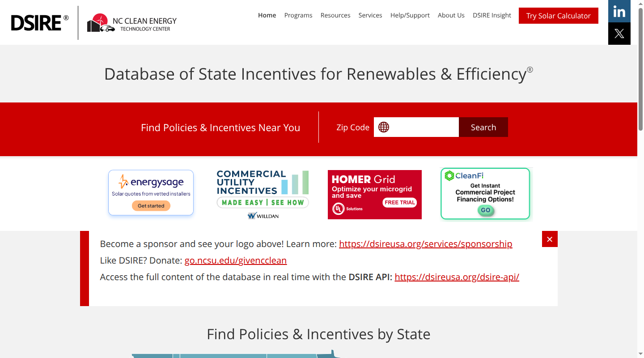Viewport: 644px width, 358px height.
Task: Open the LinkedIn icon link
Action: point(619,11)
